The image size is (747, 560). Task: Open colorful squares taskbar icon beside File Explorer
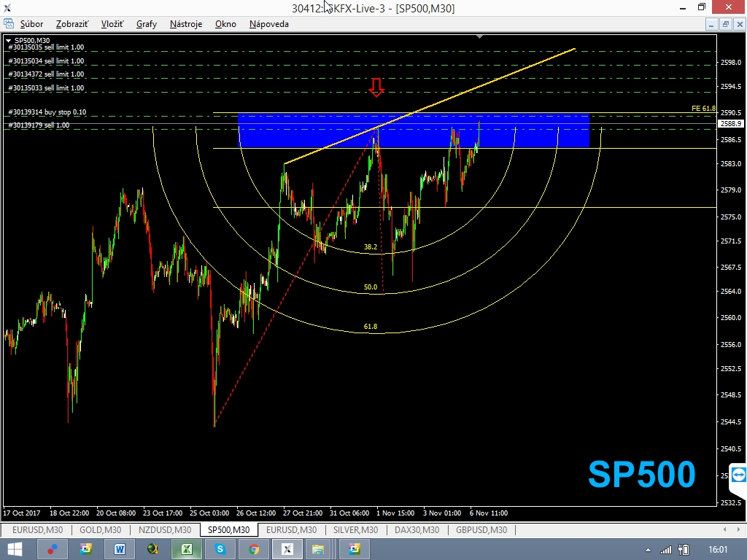(x=355, y=550)
